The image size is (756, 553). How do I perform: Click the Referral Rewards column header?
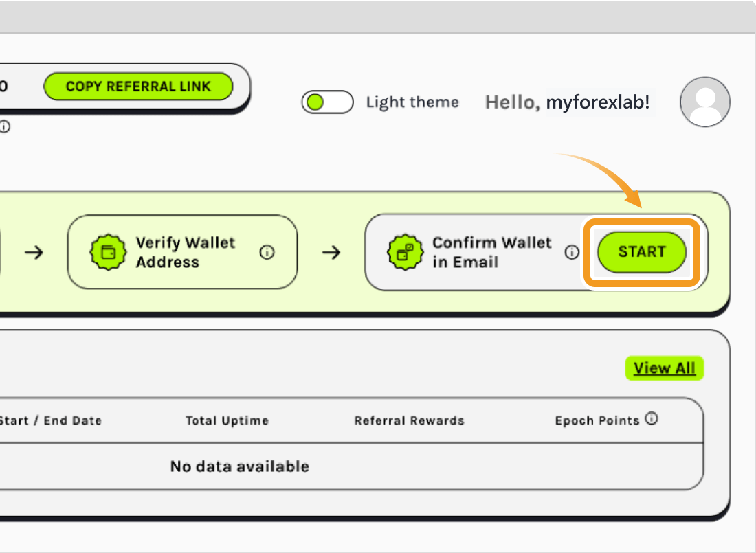410,420
